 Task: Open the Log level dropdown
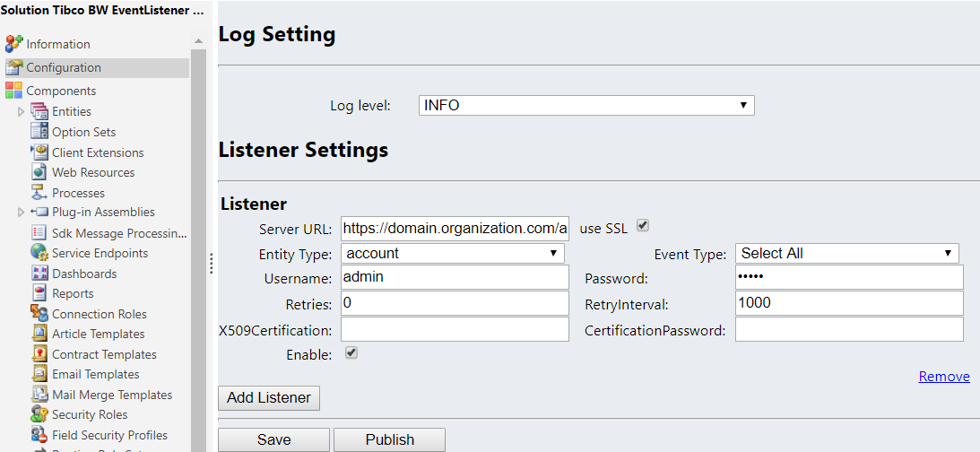pyautogui.click(x=586, y=106)
